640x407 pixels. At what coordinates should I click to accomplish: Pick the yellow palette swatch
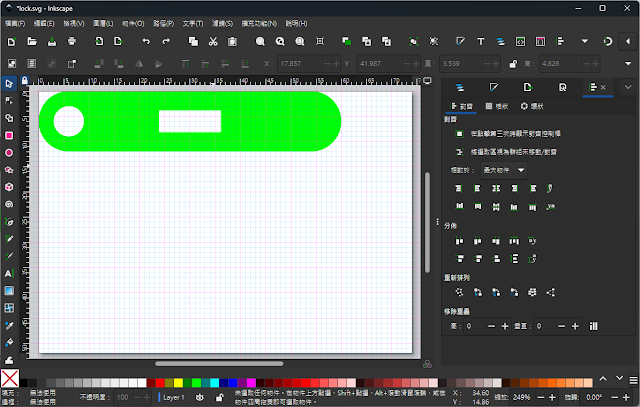pyautogui.click(x=178, y=383)
